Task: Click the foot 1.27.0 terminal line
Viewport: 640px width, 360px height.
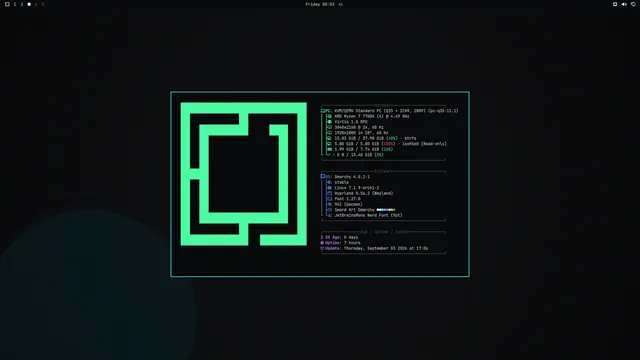Action: (x=347, y=199)
